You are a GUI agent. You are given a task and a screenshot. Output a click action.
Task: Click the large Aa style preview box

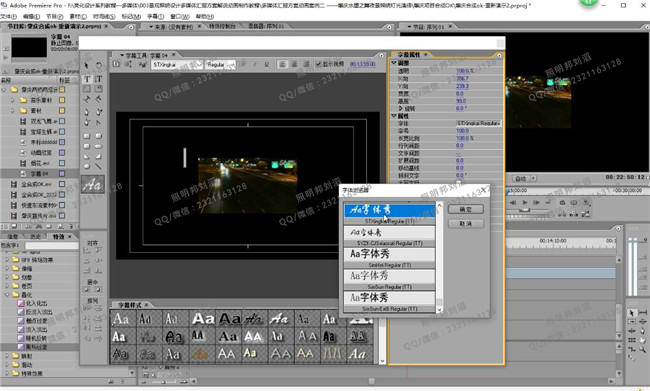click(x=92, y=185)
